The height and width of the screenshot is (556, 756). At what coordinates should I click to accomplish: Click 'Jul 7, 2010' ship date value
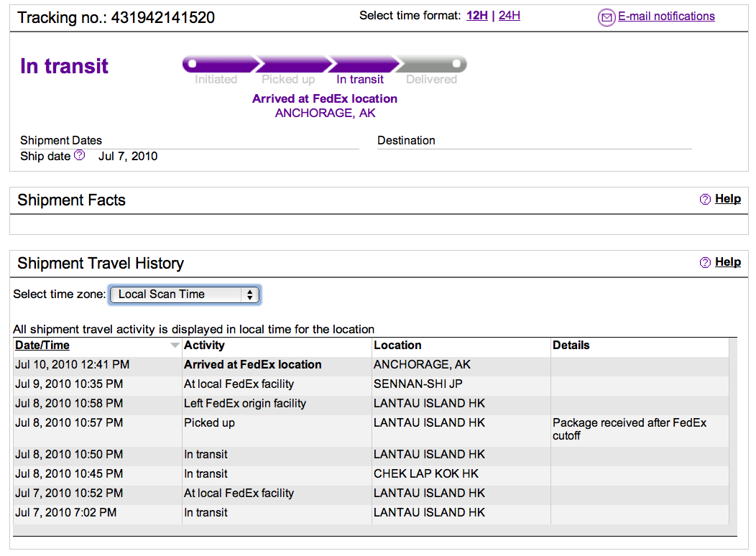tap(128, 156)
